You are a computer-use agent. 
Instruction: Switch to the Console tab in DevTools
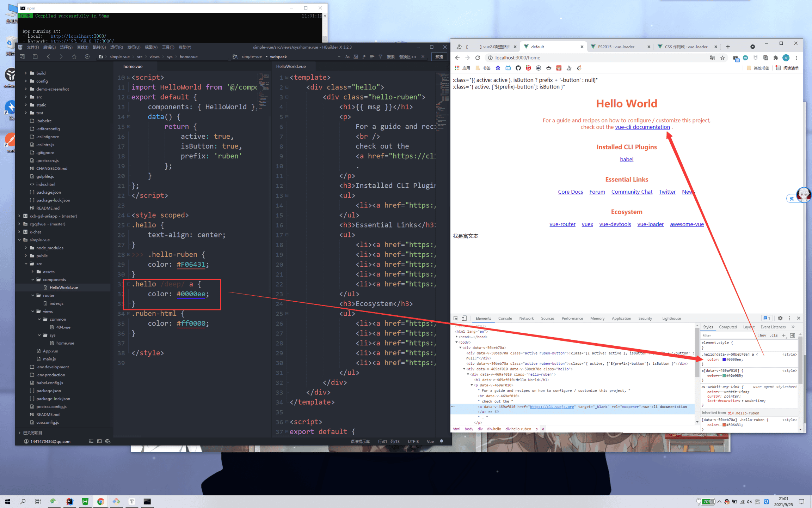[505, 318]
